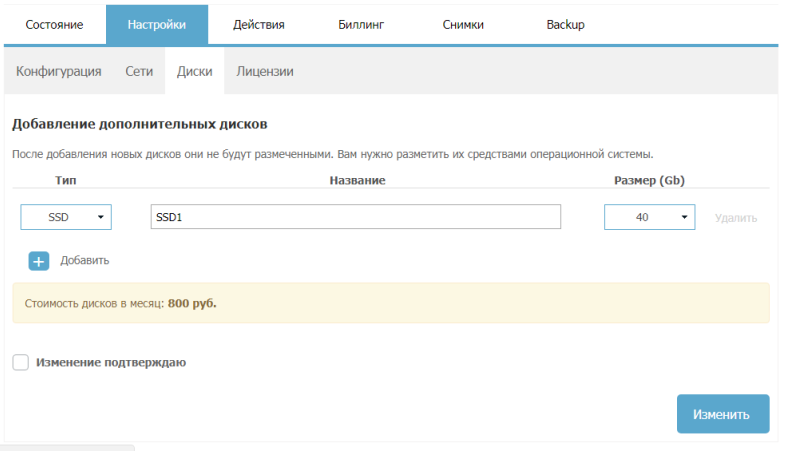The width and height of the screenshot is (800, 451).
Task: Show the Лицензии sub-tab
Action: click(x=265, y=72)
